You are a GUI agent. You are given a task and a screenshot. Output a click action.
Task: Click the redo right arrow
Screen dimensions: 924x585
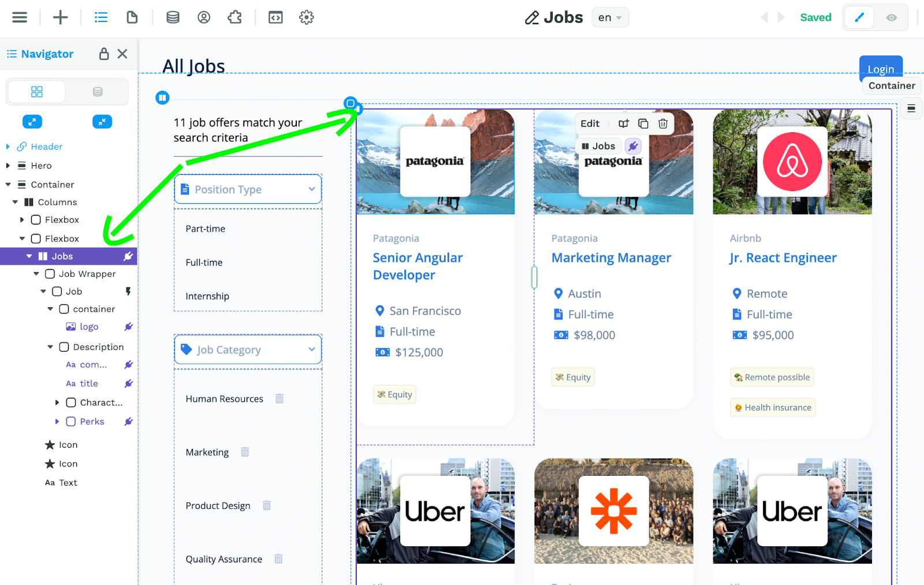tap(781, 17)
